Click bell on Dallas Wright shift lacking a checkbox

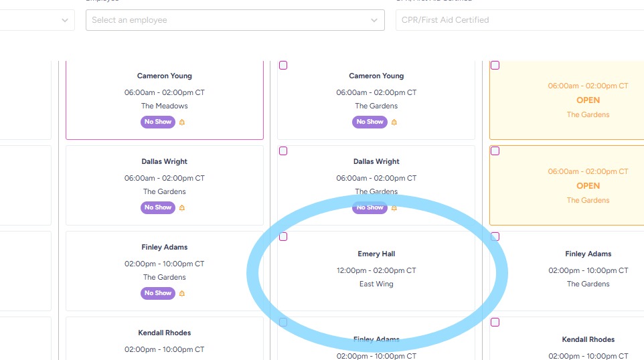[182, 208]
